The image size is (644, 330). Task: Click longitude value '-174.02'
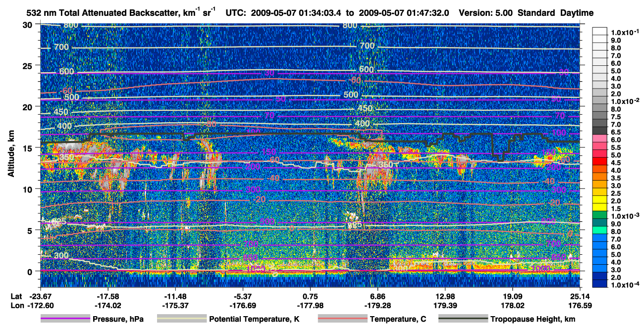coord(107,305)
